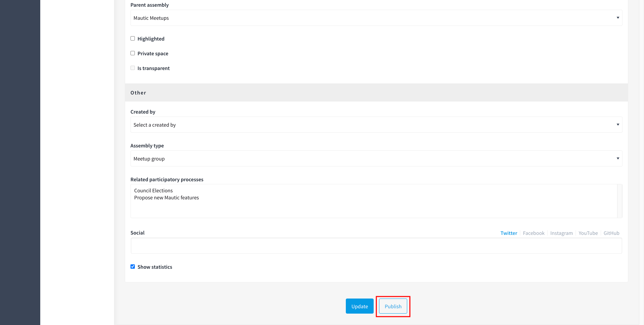The width and height of the screenshot is (644, 325).
Task: Select Propose new Mautic features option
Action: [x=166, y=198]
